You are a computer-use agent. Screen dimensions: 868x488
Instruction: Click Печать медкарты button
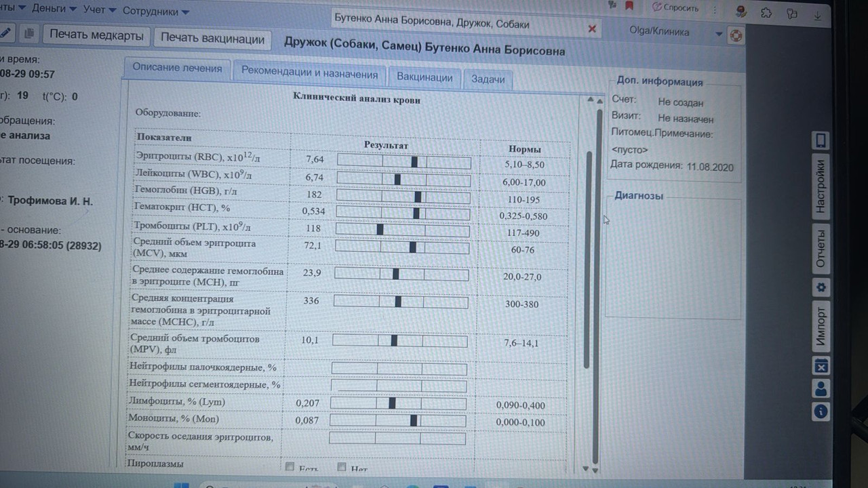click(96, 35)
